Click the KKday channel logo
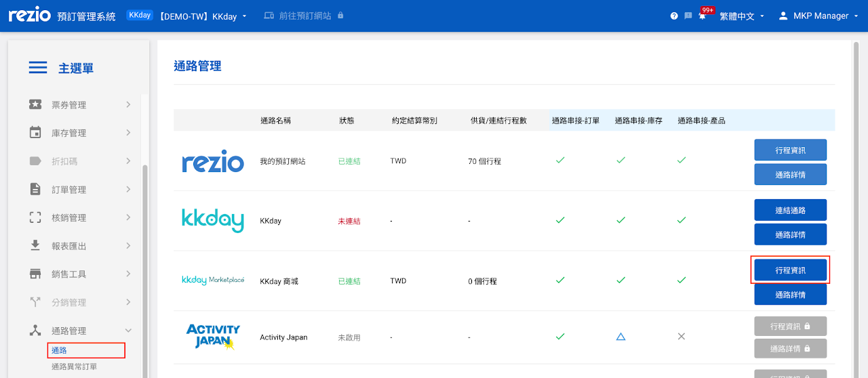The height and width of the screenshot is (378, 868). tap(213, 220)
